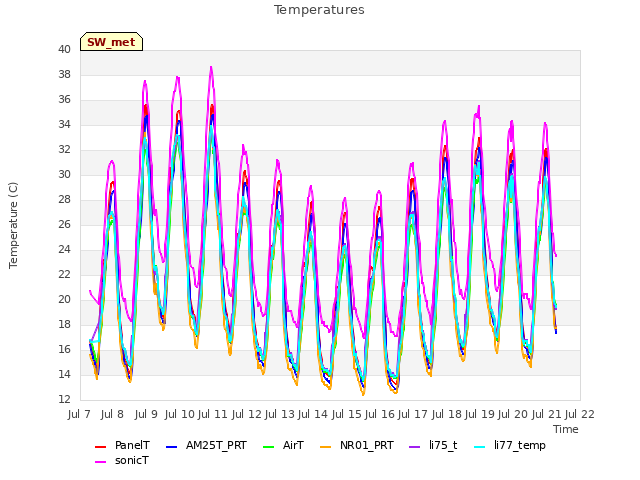Click the 12 value on temperature axis
The height and width of the screenshot is (480, 640).
pos(64,399)
